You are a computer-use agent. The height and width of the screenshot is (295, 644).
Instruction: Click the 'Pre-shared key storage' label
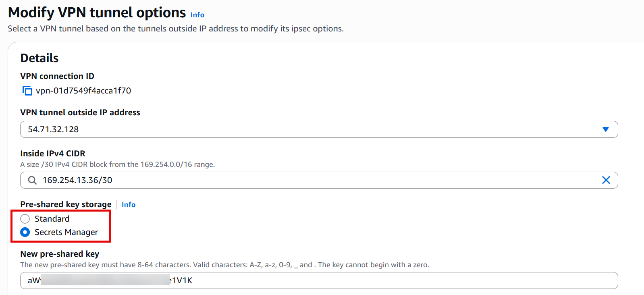(66, 204)
